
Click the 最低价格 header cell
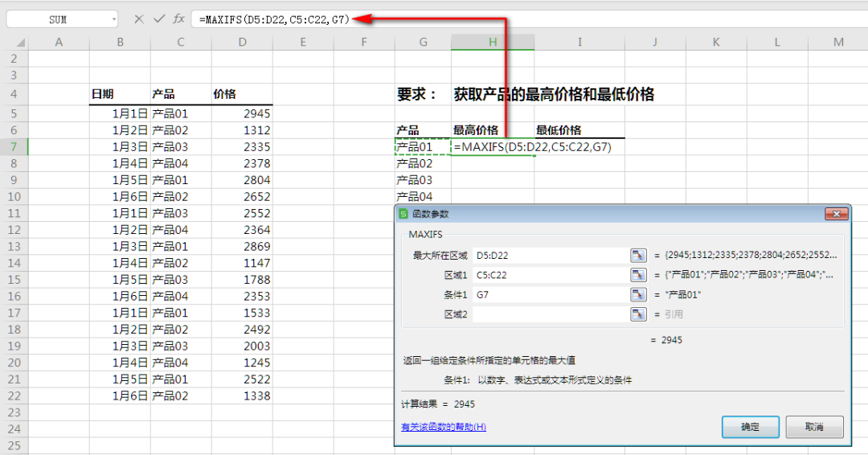(x=579, y=130)
